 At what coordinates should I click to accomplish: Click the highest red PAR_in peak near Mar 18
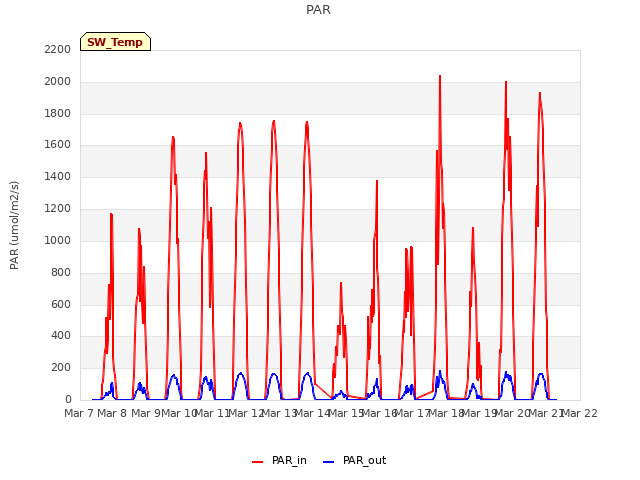(440, 76)
